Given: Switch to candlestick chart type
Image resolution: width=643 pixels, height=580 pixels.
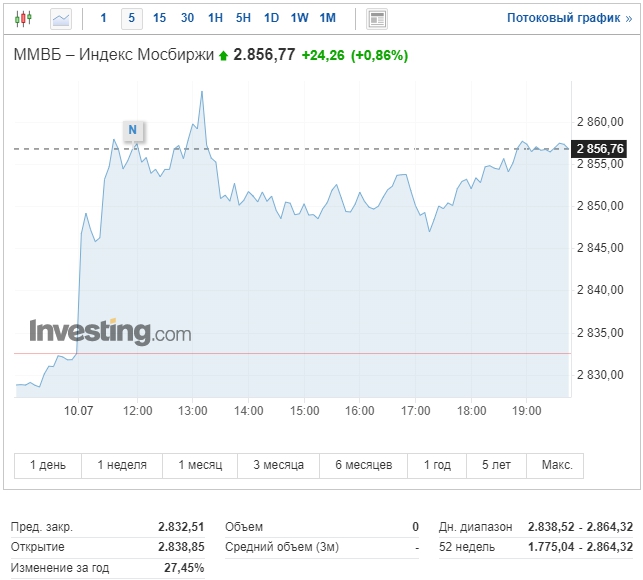Looking at the screenshot, I should (x=23, y=18).
